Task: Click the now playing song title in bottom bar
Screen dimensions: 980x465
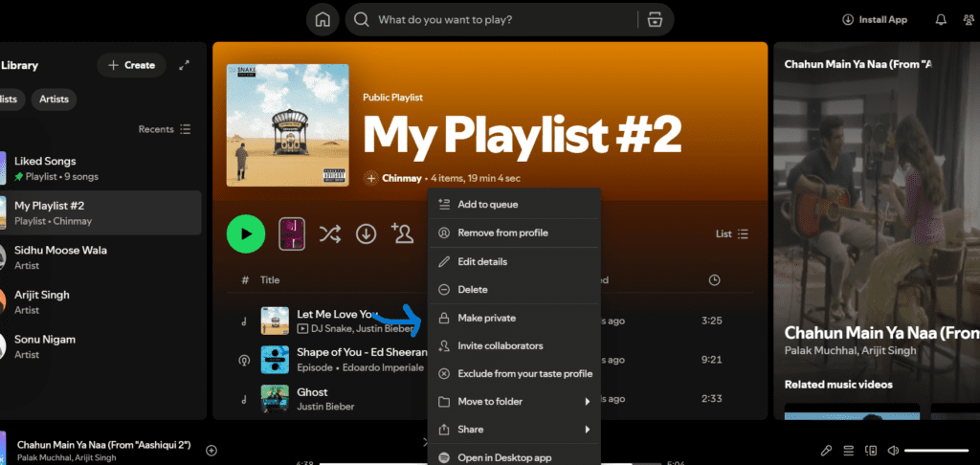Action: pos(103,445)
